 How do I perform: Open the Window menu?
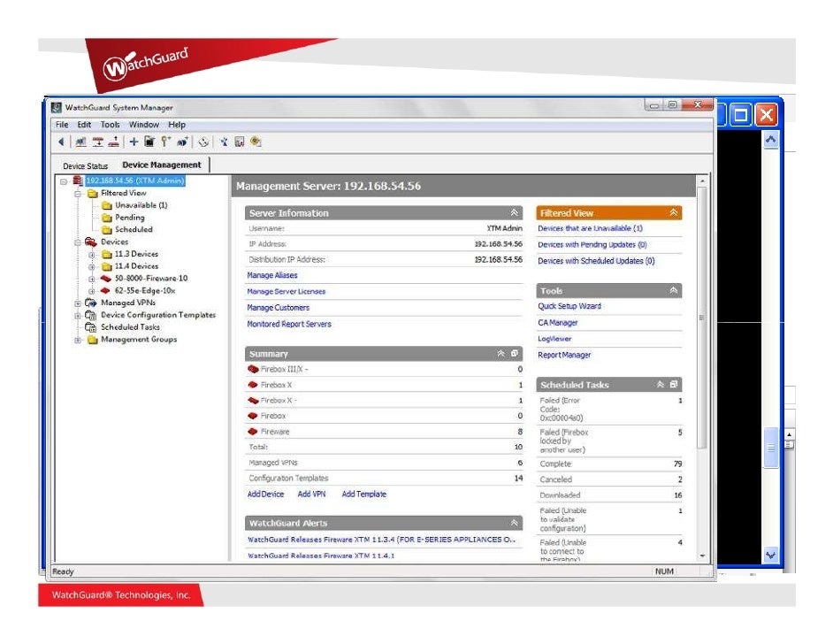[x=144, y=125]
